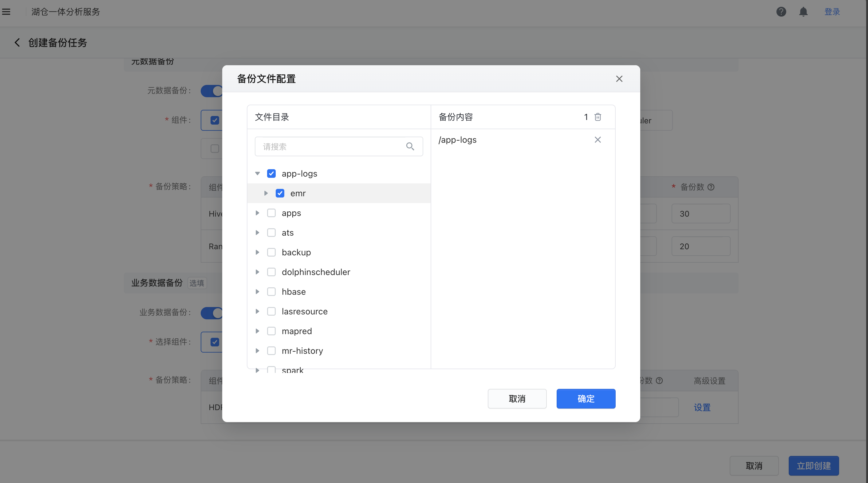
Task: Check the mr-history folder checkbox
Action: tap(271, 351)
